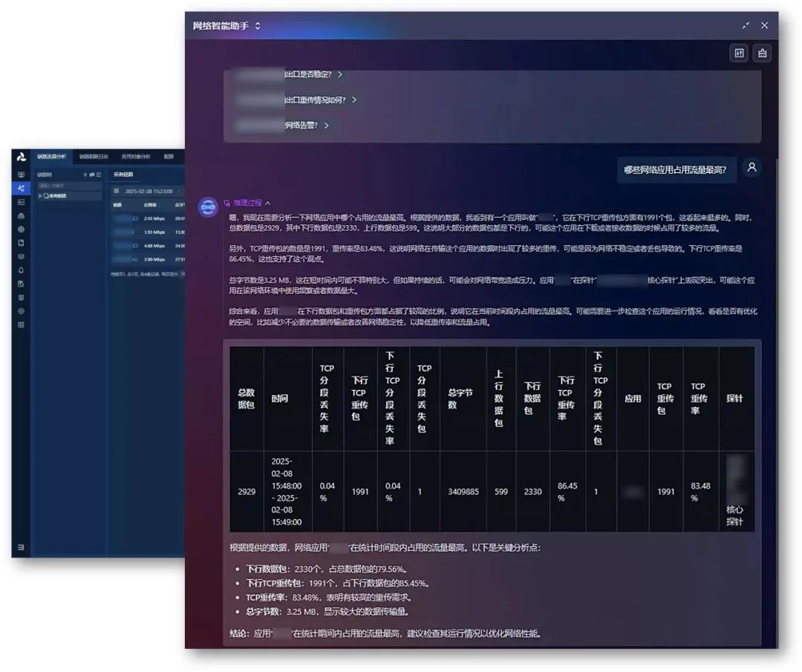Open the suggested question ending 出口重传情况如何?

[x=296, y=100]
